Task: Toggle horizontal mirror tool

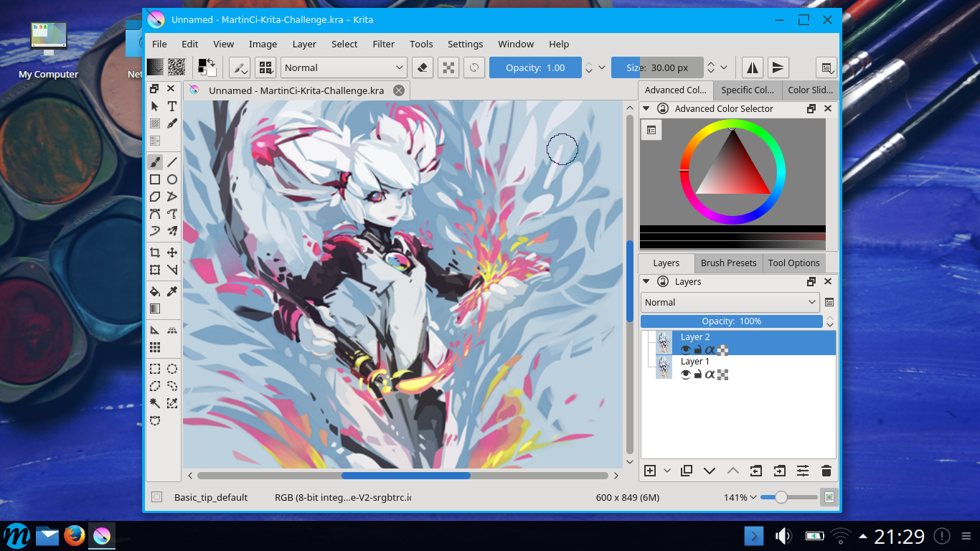Action: [x=752, y=67]
